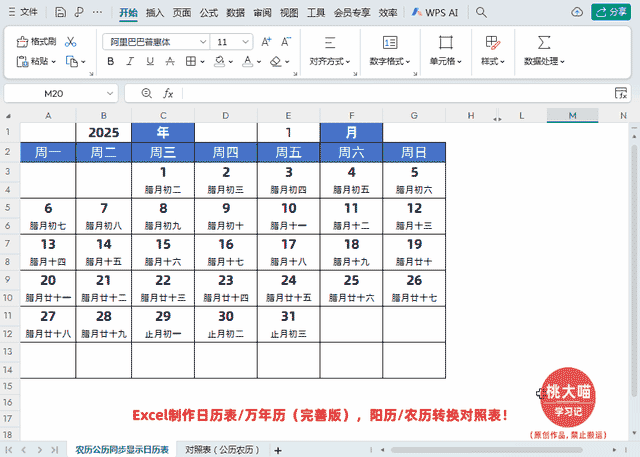
Task: Toggle bold formatting
Action: 110,61
